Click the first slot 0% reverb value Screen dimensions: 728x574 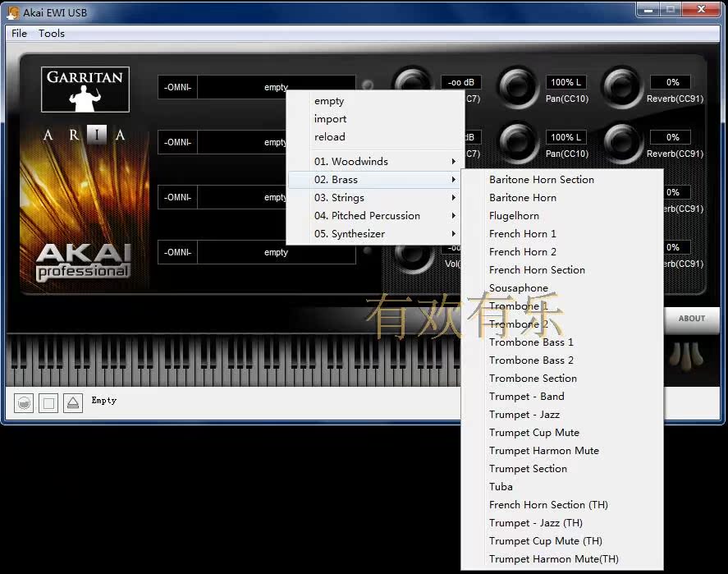pos(671,82)
